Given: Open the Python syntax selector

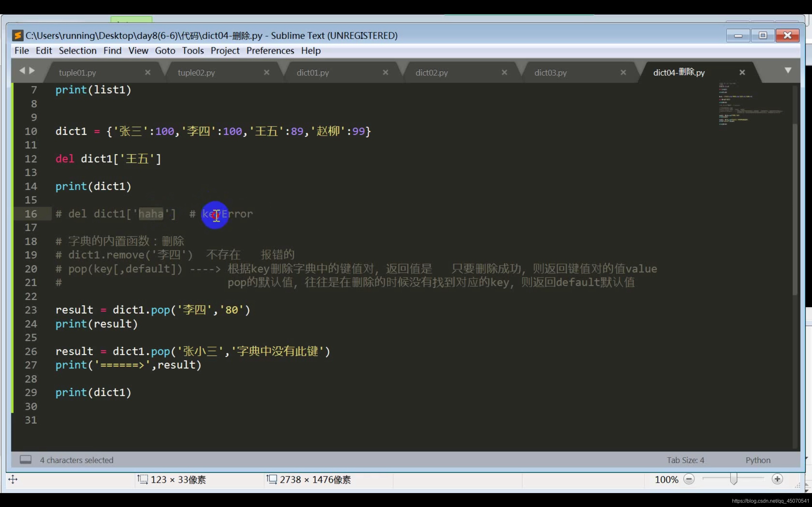Looking at the screenshot, I should (758, 460).
